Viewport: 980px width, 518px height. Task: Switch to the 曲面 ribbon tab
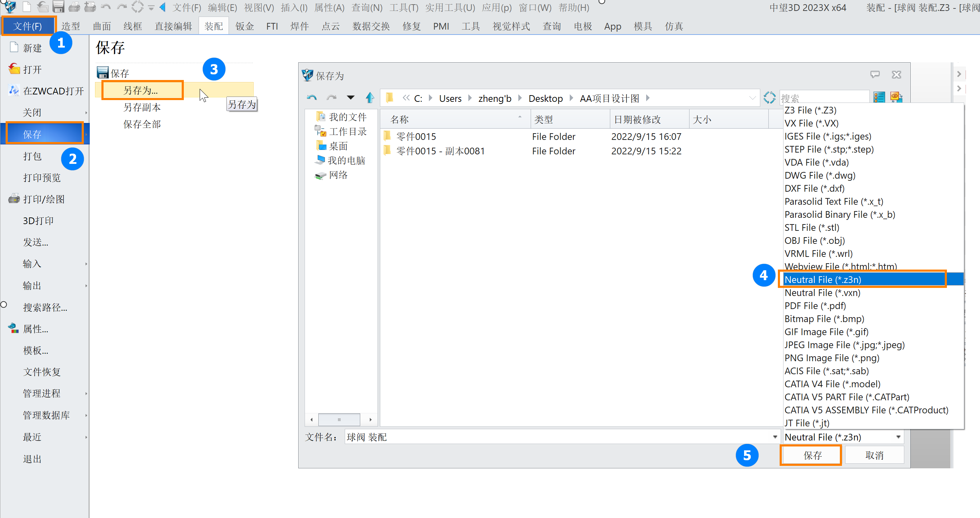click(x=102, y=26)
